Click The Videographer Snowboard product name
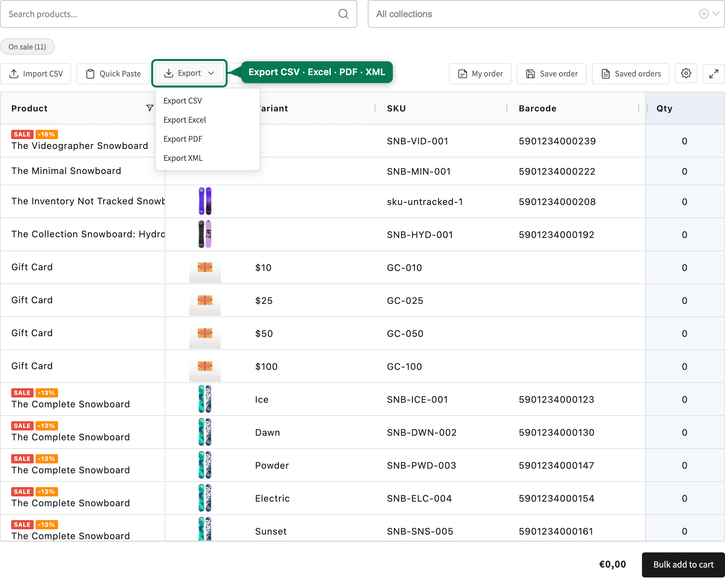 [x=80, y=146]
